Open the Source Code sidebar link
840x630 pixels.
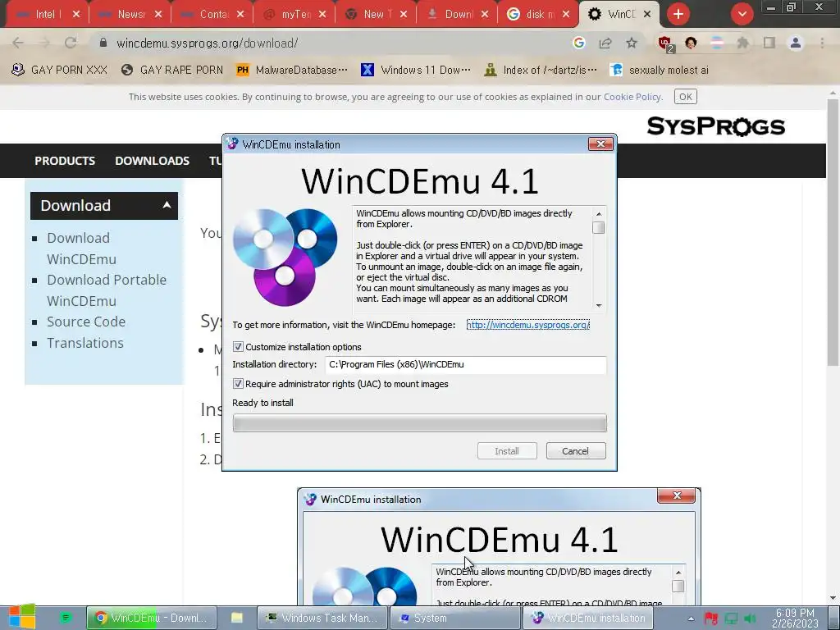coord(85,322)
